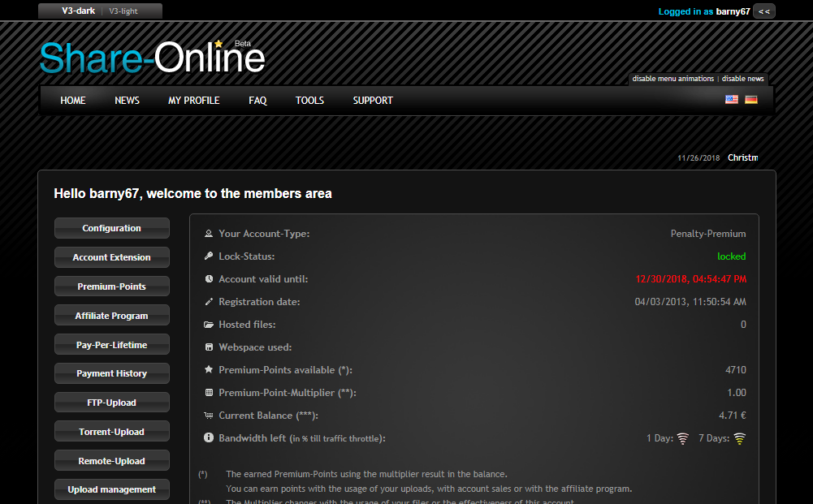
Task: Open the TOOLS menu
Action: pyautogui.click(x=309, y=101)
